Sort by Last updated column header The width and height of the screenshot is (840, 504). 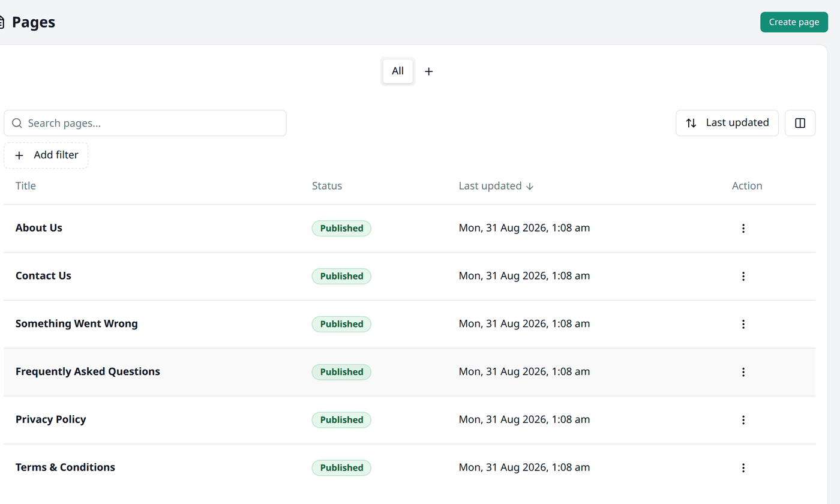click(496, 186)
